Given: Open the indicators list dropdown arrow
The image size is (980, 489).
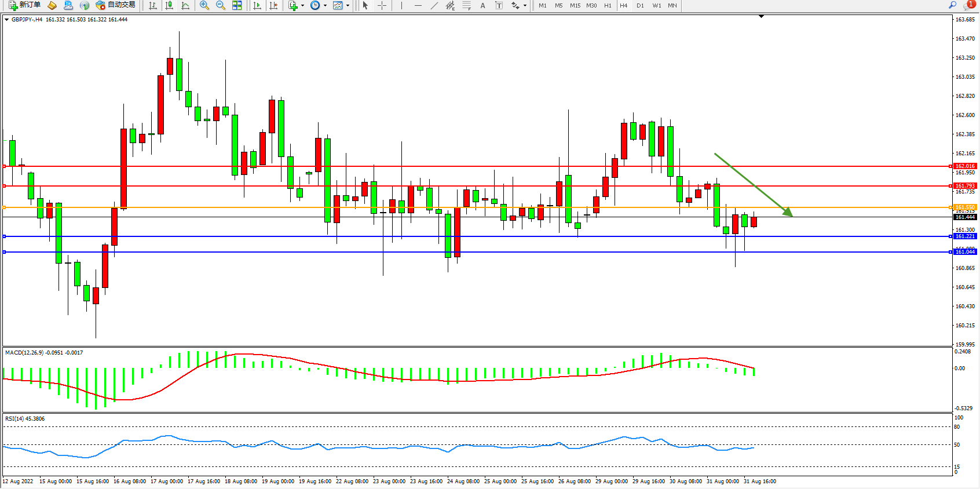Looking at the screenshot, I should coord(302,6).
